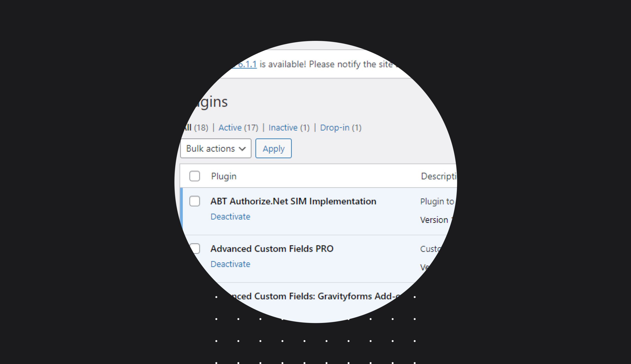Filter list by Inactive (1) plugins
Screen dimensions: 631x364
(x=289, y=128)
